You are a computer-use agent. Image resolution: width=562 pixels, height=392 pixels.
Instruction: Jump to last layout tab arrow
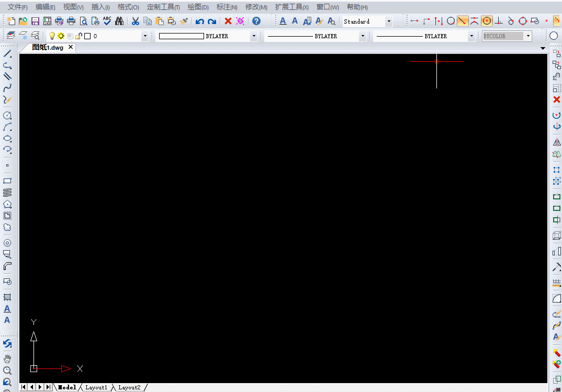coord(48,387)
